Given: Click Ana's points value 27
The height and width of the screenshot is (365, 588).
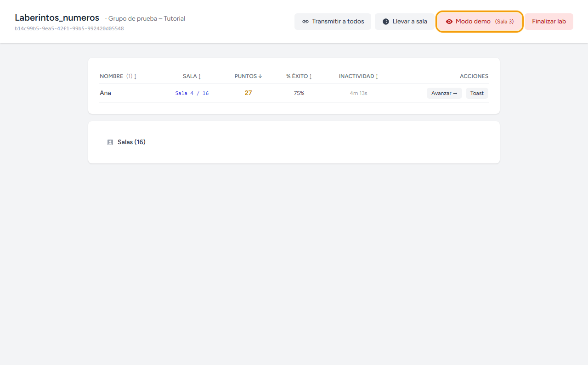Looking at the screenshot, I should point(248,93).
